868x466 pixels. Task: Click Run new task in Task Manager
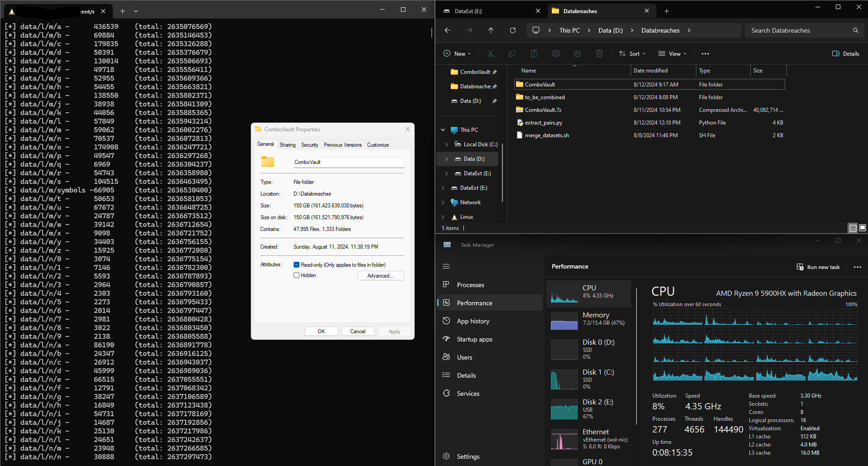[x=818, y=267]
